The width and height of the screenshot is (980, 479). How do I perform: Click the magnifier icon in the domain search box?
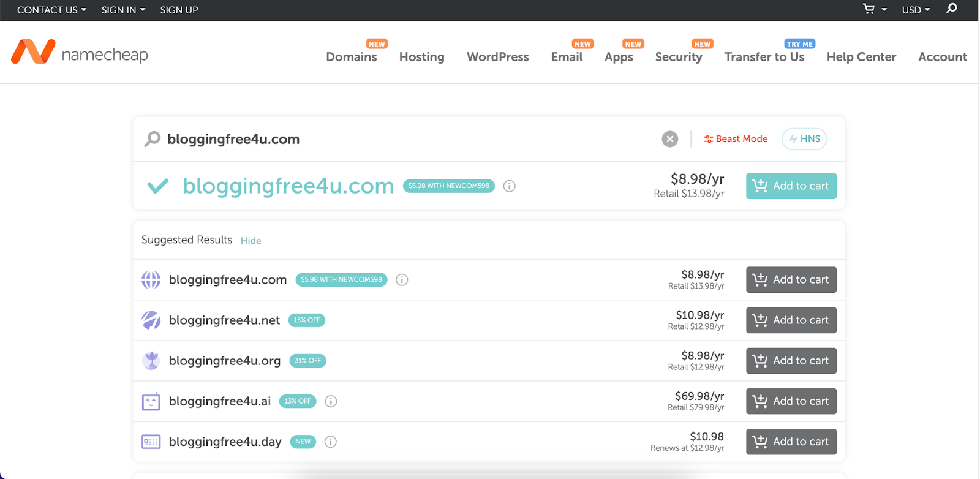153,139
